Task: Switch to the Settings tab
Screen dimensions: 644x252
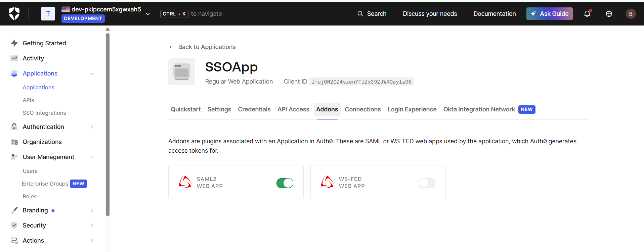Action: tap(219, 109)
